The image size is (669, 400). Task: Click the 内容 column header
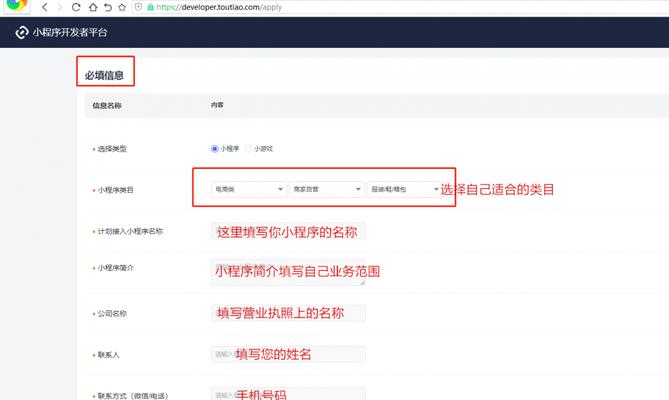tap(217, 105)
